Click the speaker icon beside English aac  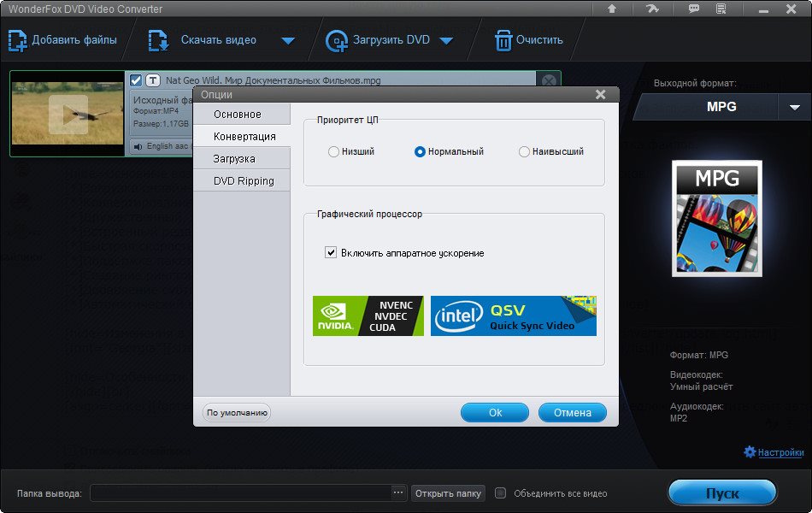pos(138,147)
